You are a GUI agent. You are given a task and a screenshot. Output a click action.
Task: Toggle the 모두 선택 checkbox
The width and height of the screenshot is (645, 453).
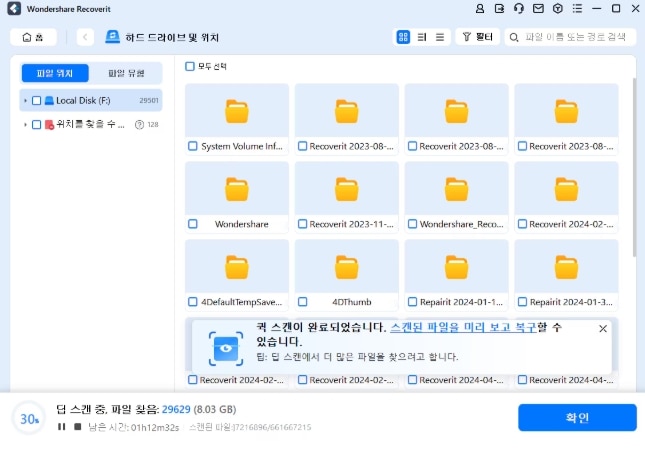pos(190,66)
